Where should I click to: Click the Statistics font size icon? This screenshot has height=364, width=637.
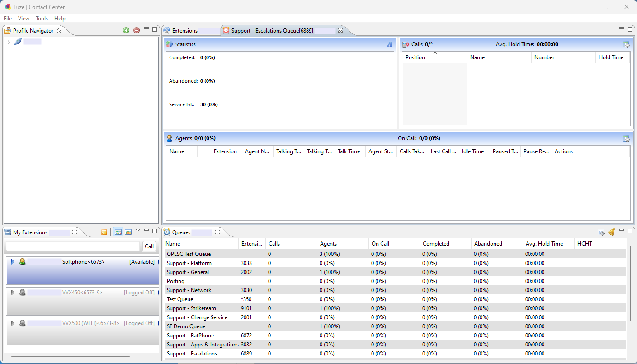(x=389, y=44)
